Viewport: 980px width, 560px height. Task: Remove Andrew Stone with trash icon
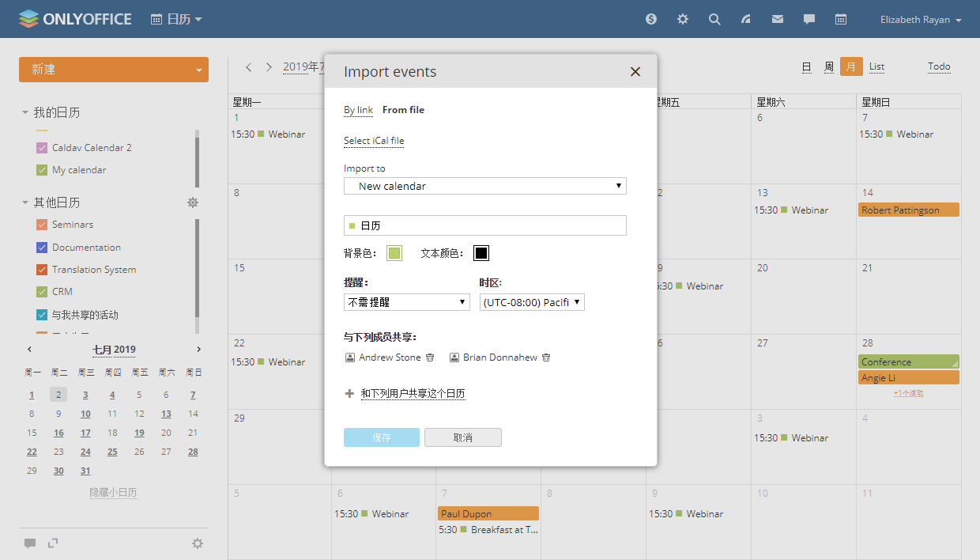tap(430, 358)
